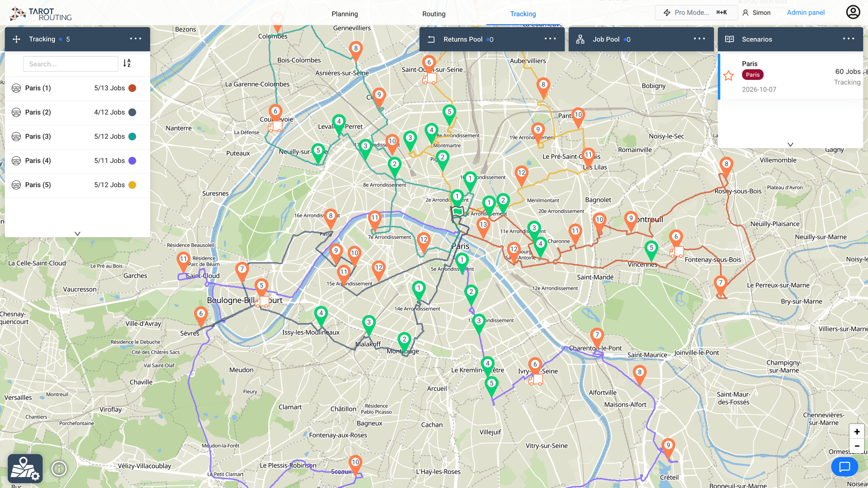Click the Simon user button
Screen dimensions: 868x488
pos(757,13)
